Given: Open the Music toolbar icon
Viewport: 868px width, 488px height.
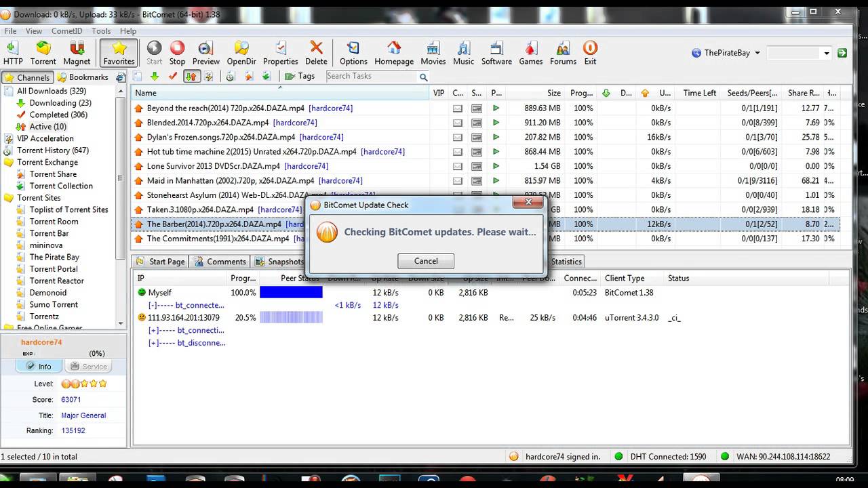Looking at the screenshot, I should [463, 53].
